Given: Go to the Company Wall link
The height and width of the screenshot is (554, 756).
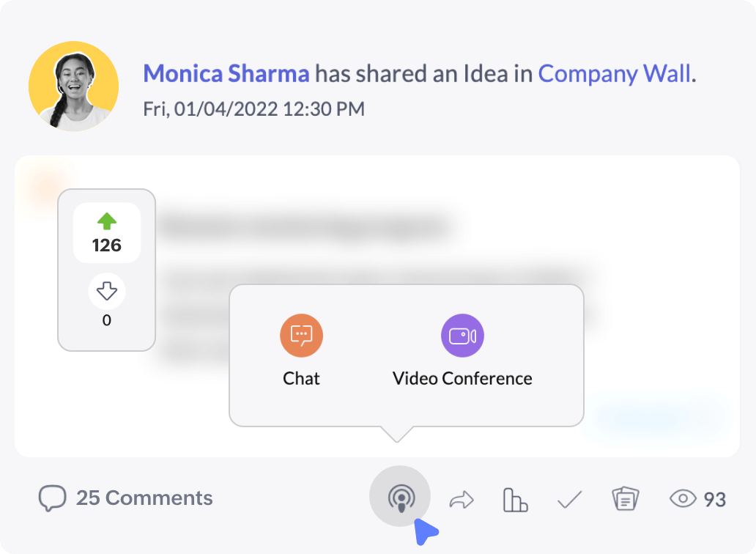Looking at the screenshot, I should click(615, 74).
